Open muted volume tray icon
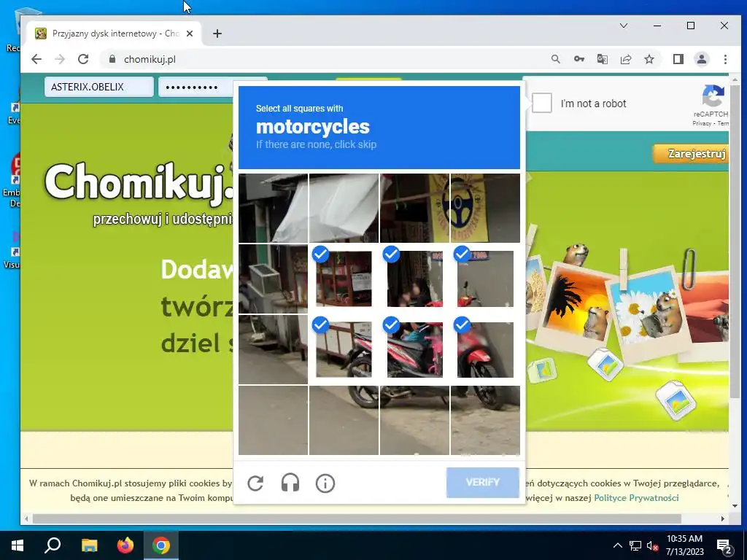 (652, 545)
